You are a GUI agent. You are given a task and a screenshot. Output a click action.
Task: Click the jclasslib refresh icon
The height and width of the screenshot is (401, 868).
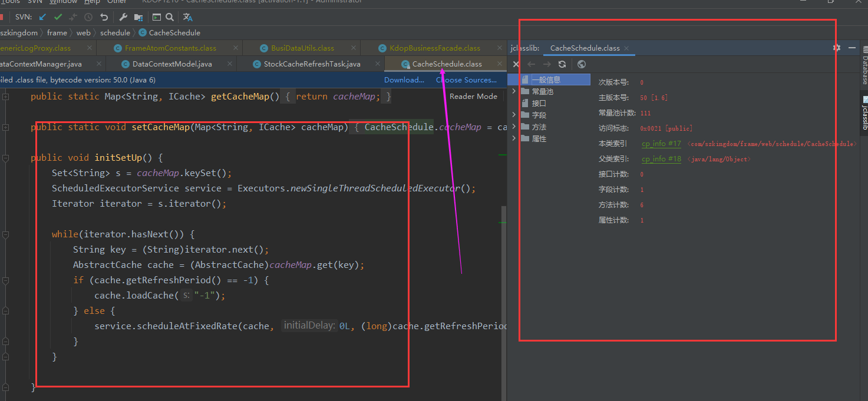click(562, 64)
